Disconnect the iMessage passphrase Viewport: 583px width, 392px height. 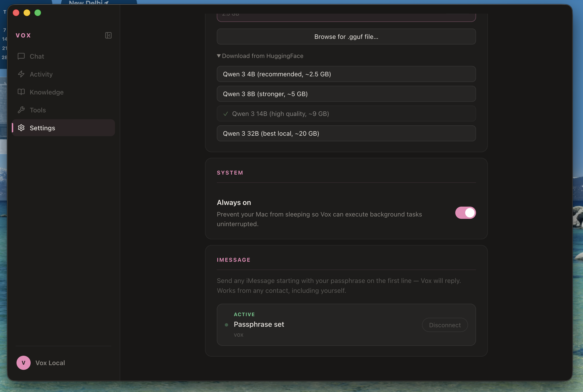click(x=444, y=325)
